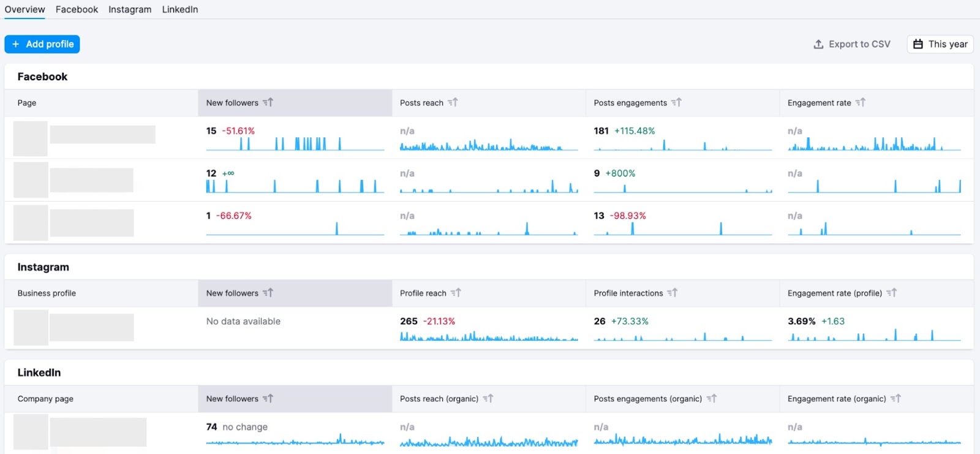The width and height of the screenshot is (980, 454).
Task: Sort Facebook table by Posts reach icon
Action: 453,102
